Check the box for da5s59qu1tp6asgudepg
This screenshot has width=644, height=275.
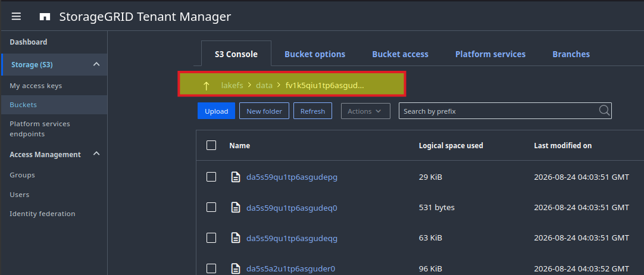(211, 177)
